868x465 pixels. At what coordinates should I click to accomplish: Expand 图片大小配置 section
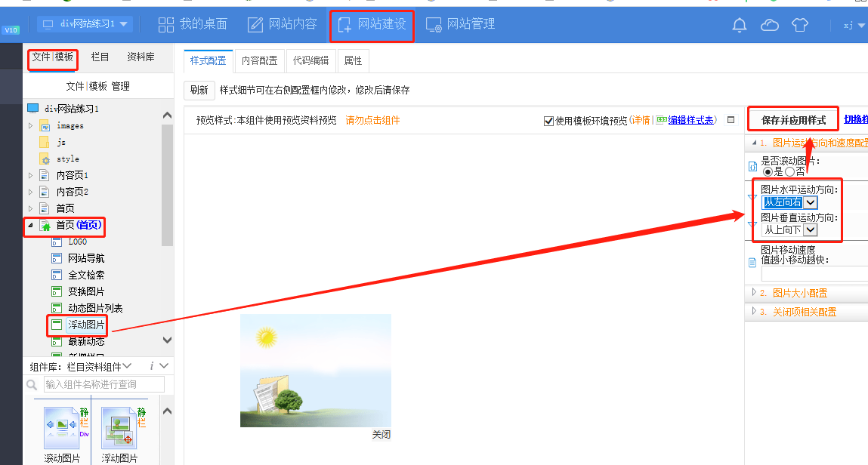(799, 293)
